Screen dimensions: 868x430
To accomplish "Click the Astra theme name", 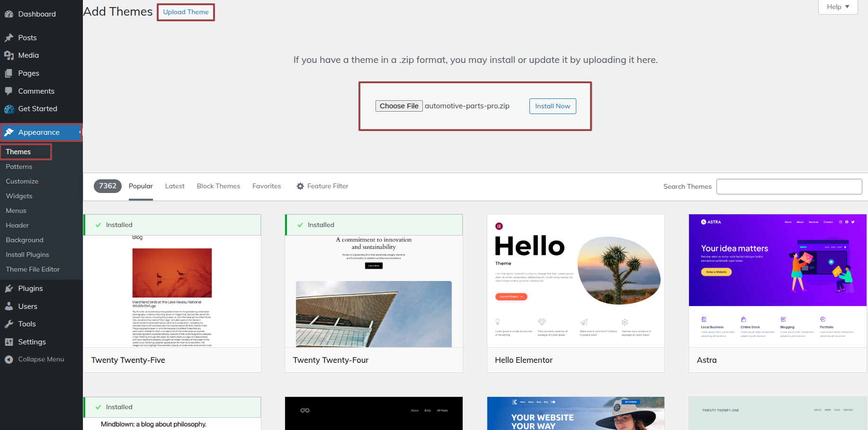I will [x=707, y=360].
